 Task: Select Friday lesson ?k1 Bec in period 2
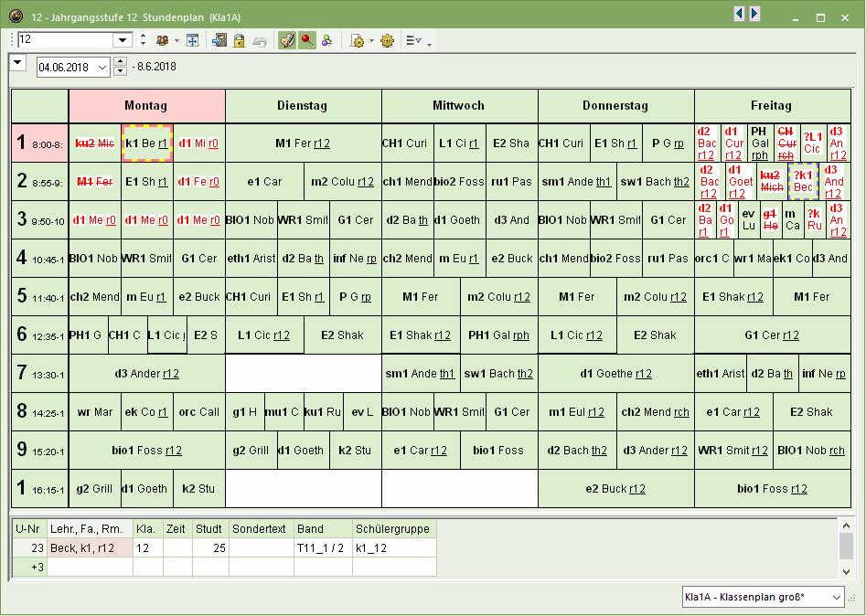tap(803, 182)
